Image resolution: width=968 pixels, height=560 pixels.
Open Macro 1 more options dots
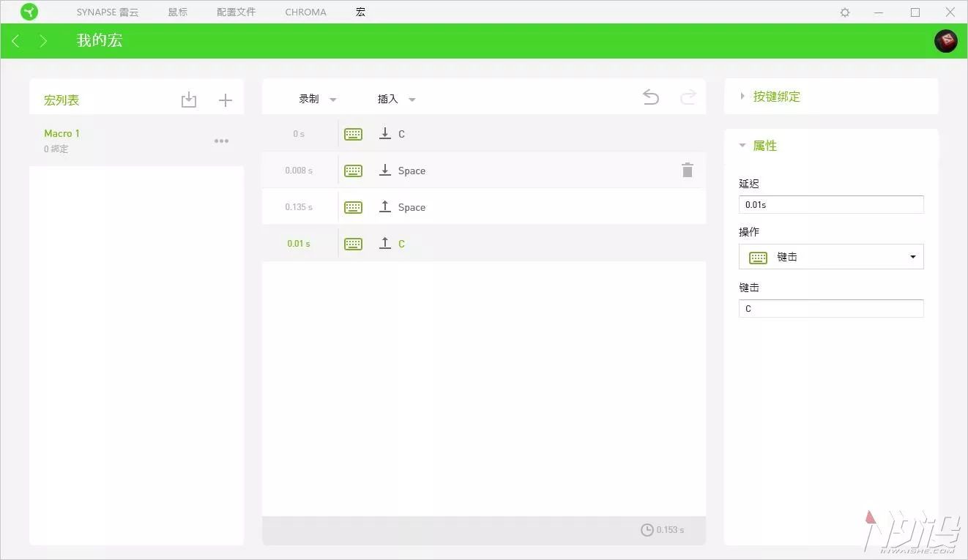221,141
